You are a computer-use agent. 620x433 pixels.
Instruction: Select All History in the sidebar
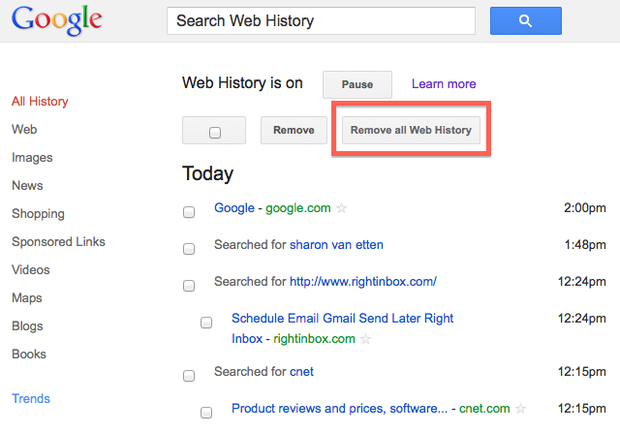pyautogui.click(x=40, y=101)
